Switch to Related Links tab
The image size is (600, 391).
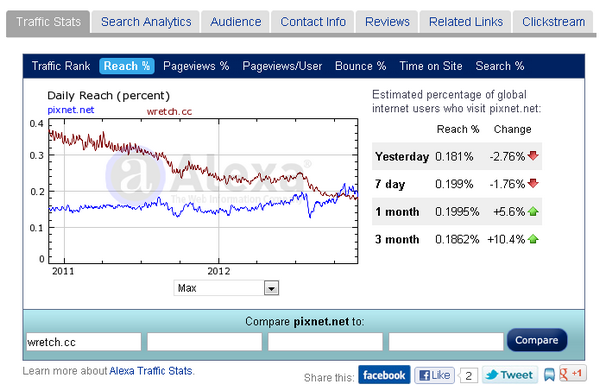465,22
